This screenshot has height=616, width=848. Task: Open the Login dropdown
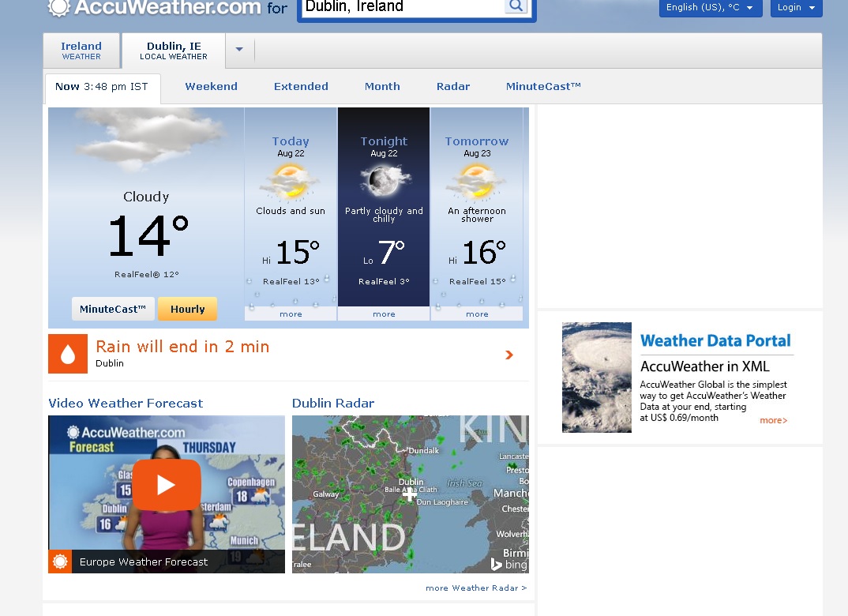(x=796, y=8)
